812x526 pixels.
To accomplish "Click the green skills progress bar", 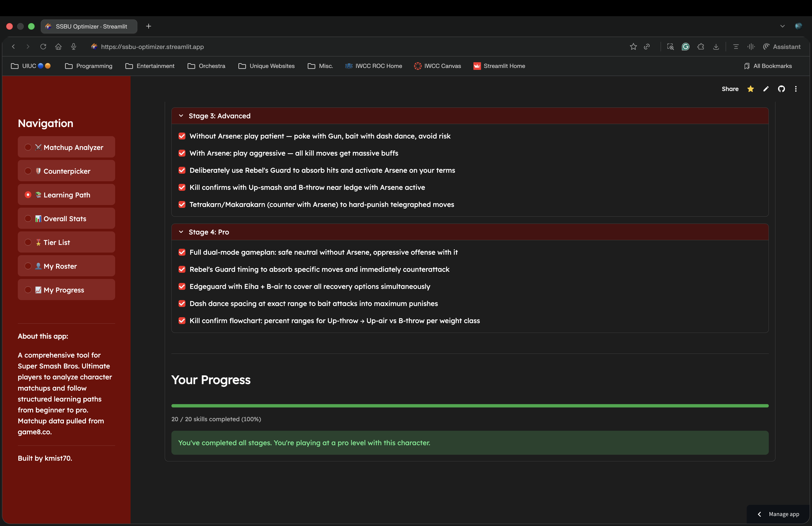I will coord(470,406).
